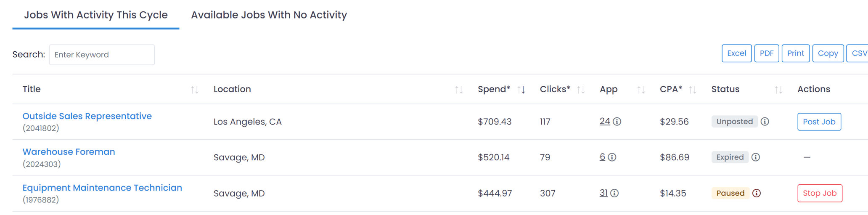Open Warehouse Foreman job link
Screen dimensions: 868x215
click(x=69, y=152)
